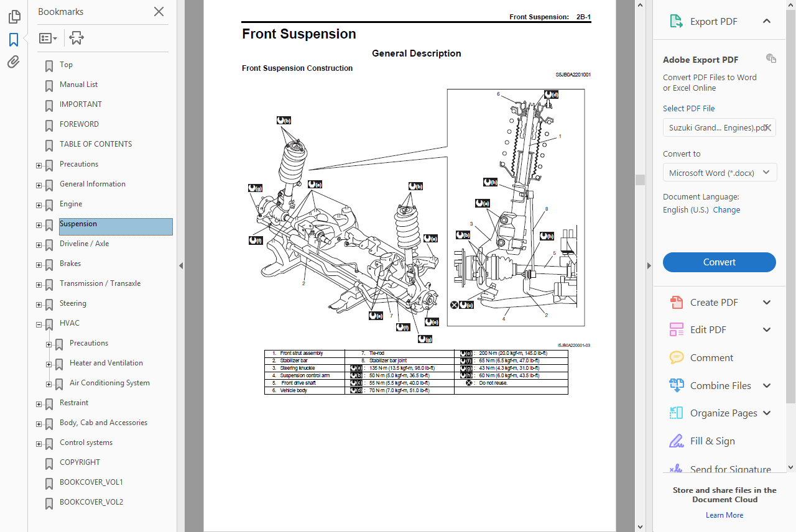Image resolution: width=796 pixels, height=532 pixels.
Task: Open the Convert to format dropdown
Action: [x=720, y=172]
